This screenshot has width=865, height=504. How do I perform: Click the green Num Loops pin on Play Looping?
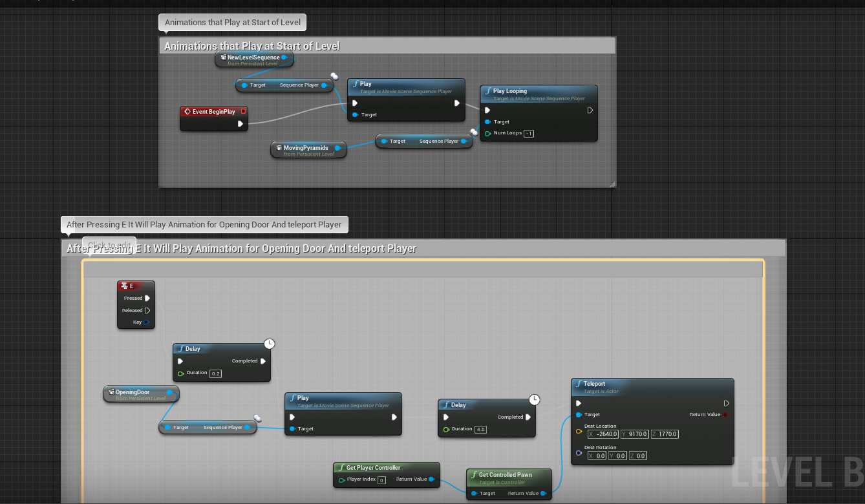point(488,133)
